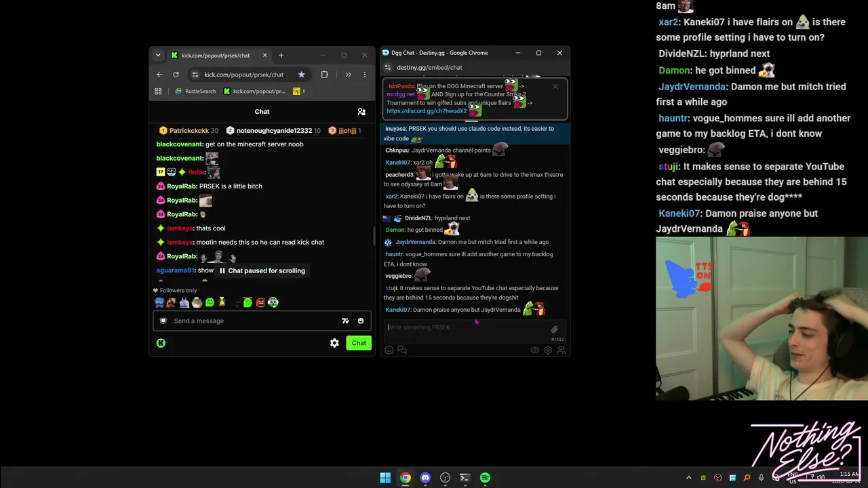Click the green Kick points icon
Screen dimensions: 868x488
(161, 343)
